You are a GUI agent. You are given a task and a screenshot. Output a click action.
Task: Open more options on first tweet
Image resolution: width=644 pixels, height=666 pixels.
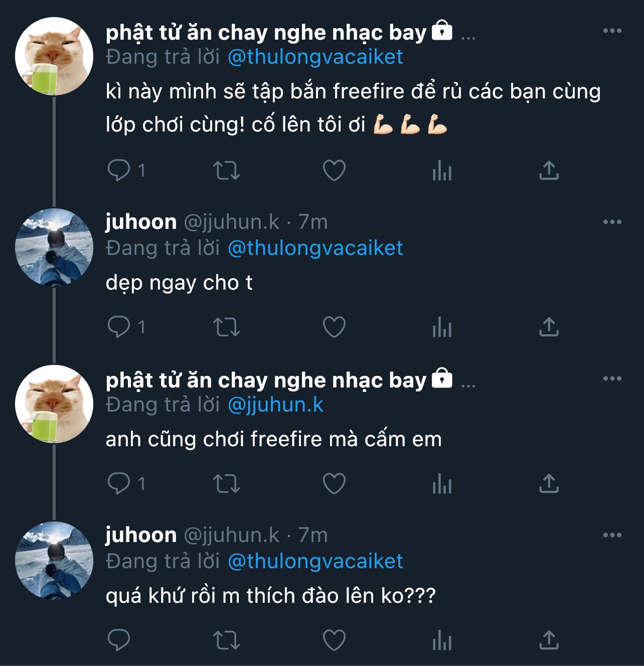coord(612,31)
